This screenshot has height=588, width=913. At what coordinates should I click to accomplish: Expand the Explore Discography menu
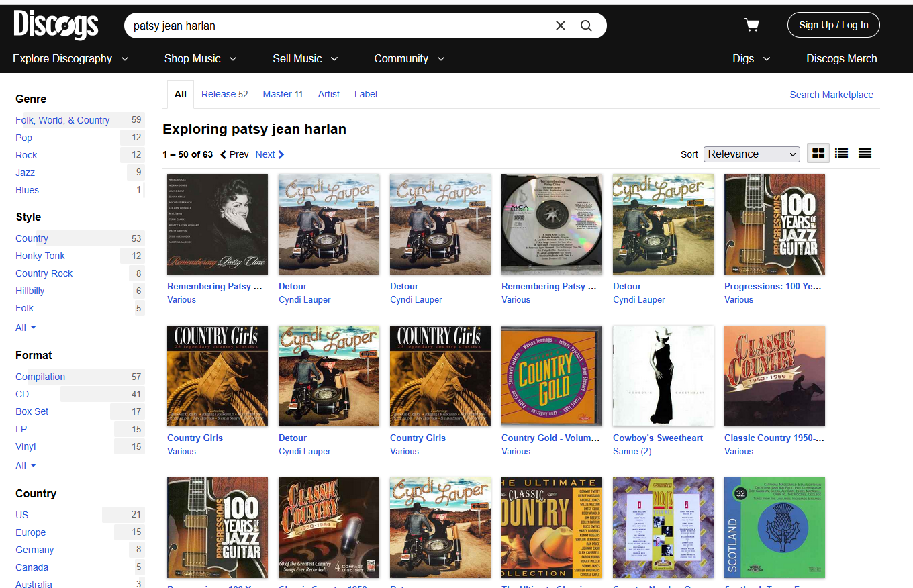point(70,58)
